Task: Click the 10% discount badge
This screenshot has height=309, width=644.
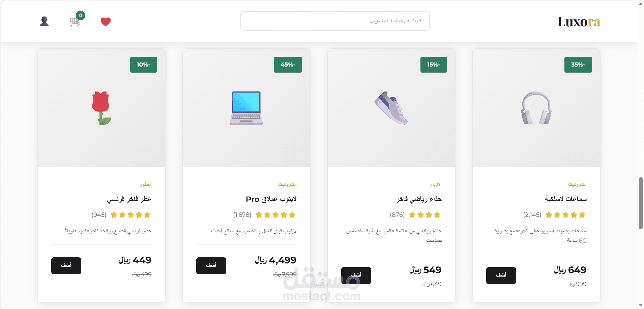Action: coord(144,65)
